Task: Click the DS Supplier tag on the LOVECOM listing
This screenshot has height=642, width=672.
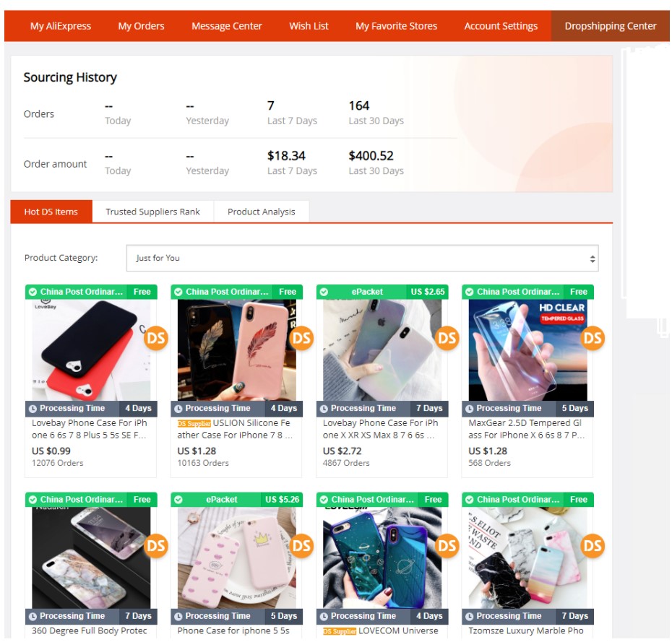Action: click(x=340, y=631)
